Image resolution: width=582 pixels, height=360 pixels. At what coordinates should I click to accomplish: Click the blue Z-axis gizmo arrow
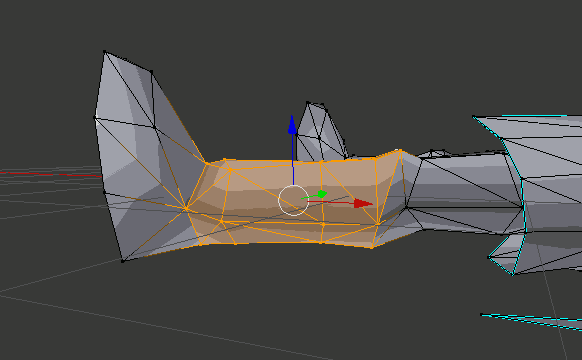coord(292,125)
